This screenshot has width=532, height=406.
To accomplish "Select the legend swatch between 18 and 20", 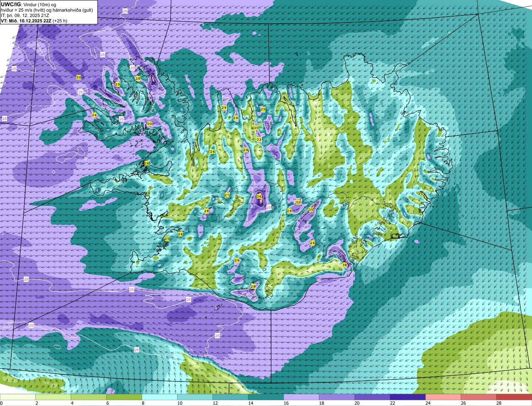I will (x=337, y=397).
